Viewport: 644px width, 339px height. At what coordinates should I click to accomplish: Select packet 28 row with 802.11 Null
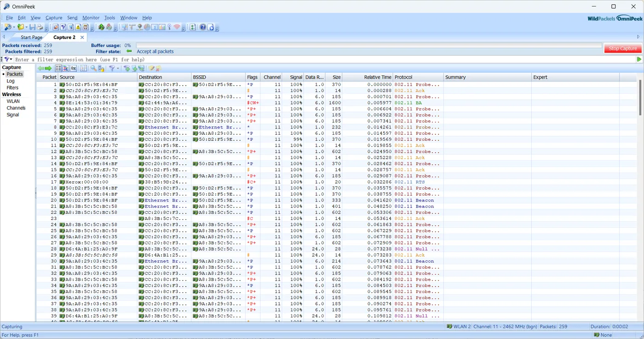[x=337, y=249]
